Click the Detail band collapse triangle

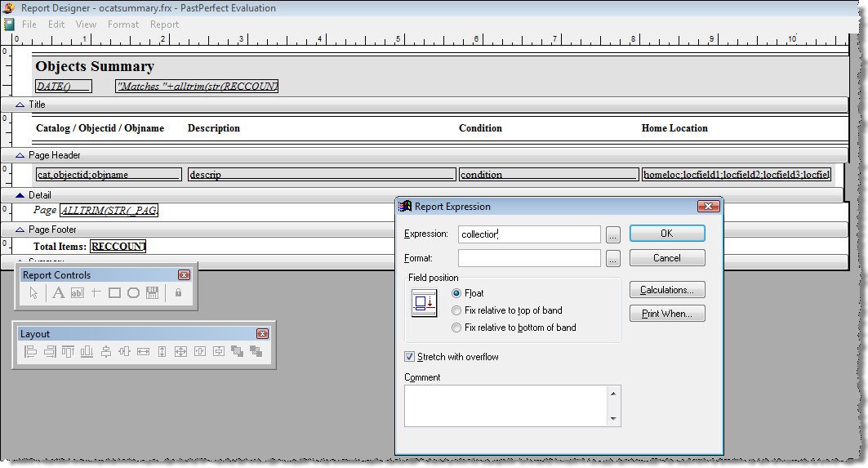coord(20,195)
